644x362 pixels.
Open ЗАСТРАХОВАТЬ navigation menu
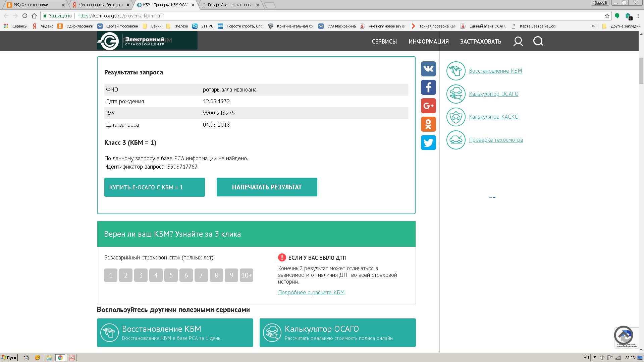coord(480,42)
